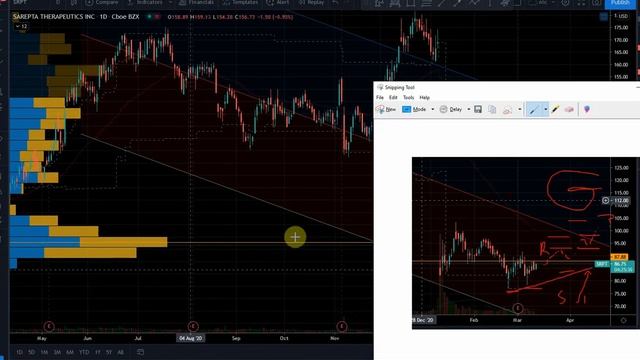
Task: Expand the Delay dropdown arrow
Action: point(469,109)
